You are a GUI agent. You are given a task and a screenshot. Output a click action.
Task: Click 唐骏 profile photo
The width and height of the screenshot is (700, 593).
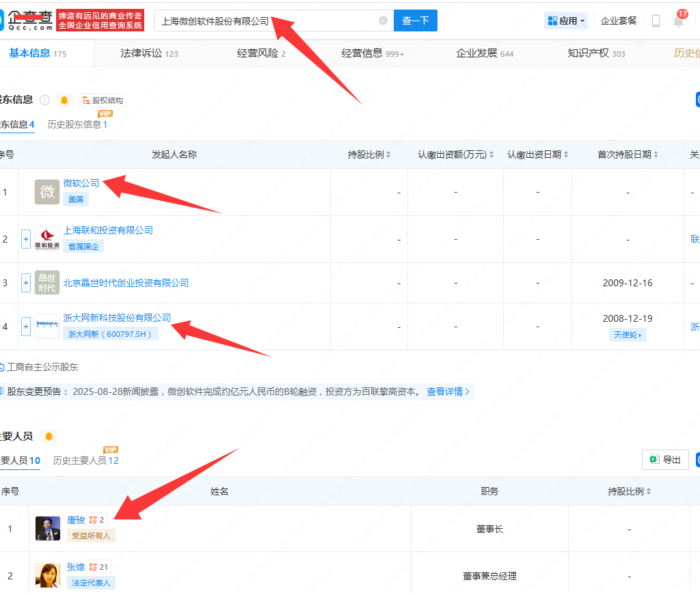(48, 528)
